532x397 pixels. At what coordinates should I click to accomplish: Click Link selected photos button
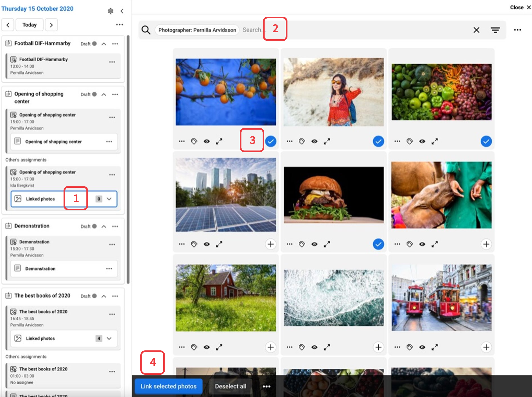168,386
